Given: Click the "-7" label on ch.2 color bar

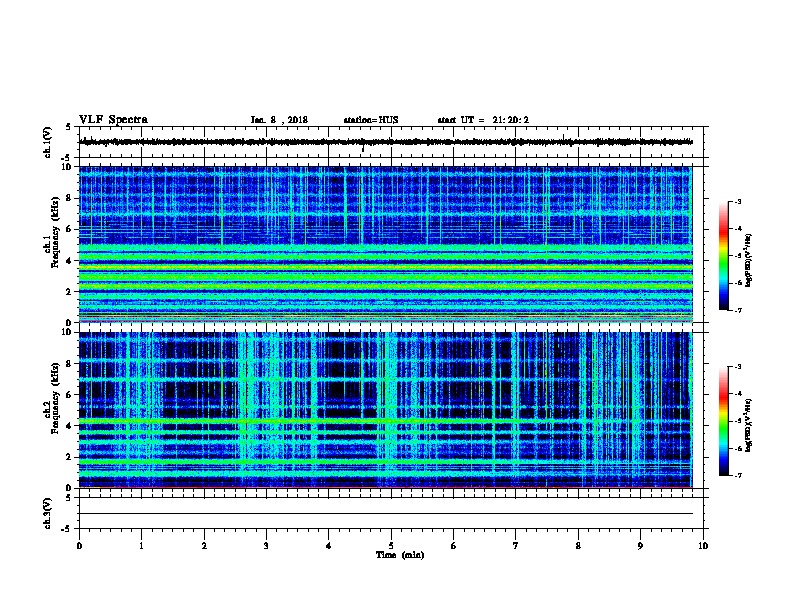Looking at the screenshot, I should pyautogui.click(x=737, y=475).
